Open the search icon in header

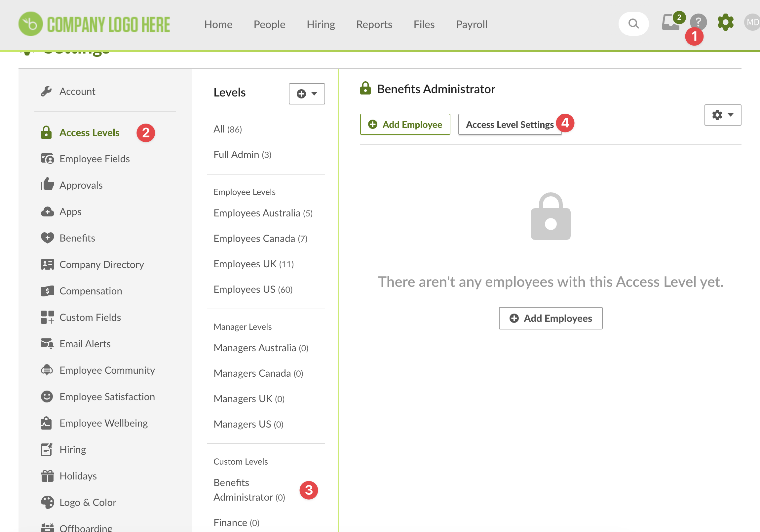tap(633, 24)
